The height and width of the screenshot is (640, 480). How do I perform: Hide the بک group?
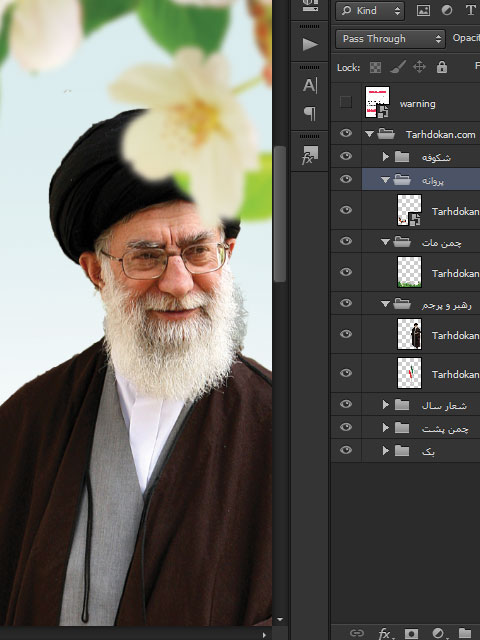[346, 450]
